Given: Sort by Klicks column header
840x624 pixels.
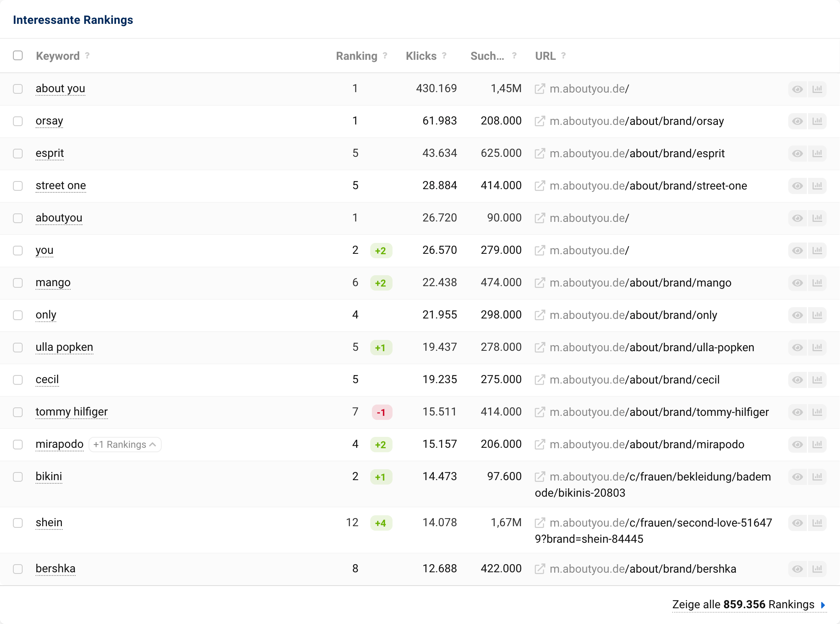Looking at the screenshot, I should click(421, 56).
